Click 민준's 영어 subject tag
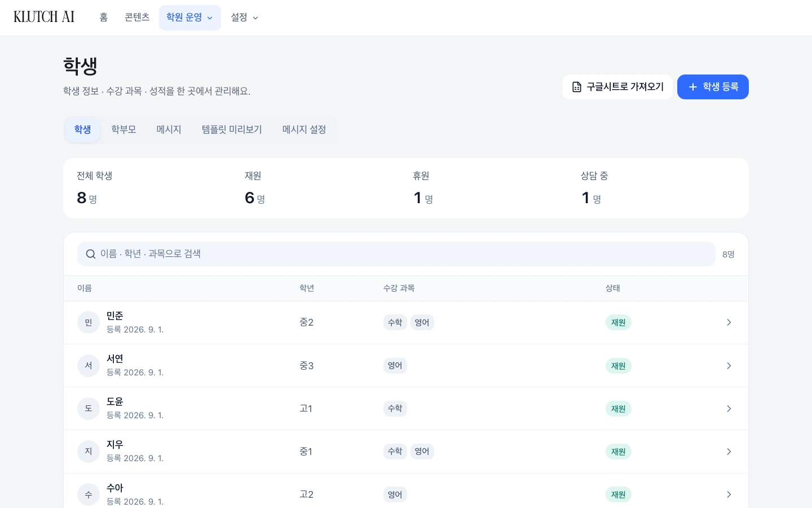This screenshot has width=812, height=508. click(422, 322)
